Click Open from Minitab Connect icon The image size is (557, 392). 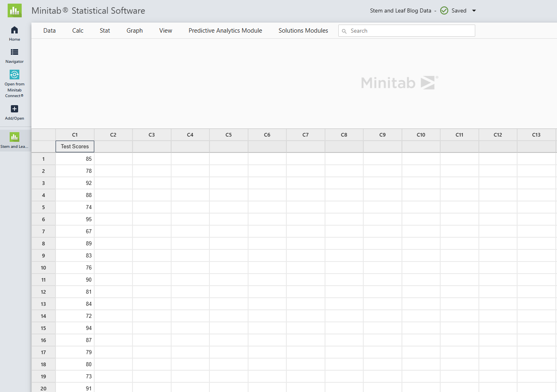(14, 75)
